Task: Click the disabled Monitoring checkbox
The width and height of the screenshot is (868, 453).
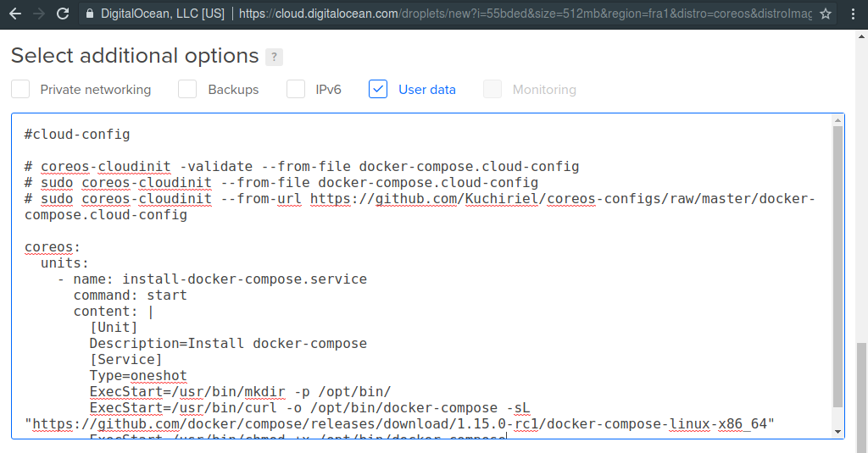Action: pos(492,89)
